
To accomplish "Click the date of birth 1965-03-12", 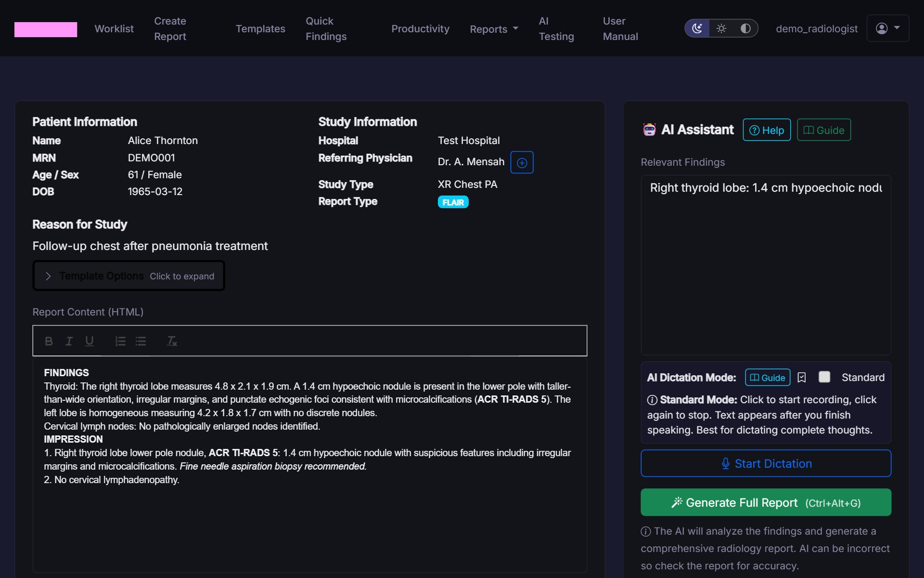I will coord(155,192).
